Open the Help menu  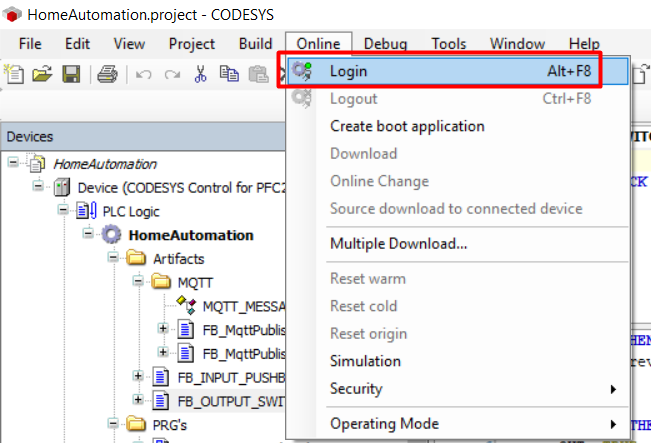coord(584,44)
